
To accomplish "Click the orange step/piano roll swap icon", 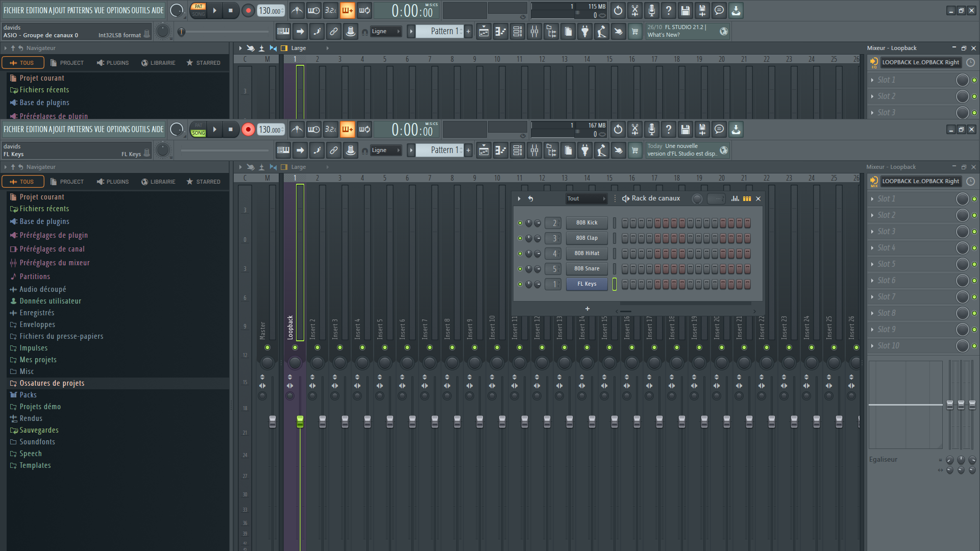I will click(x=747, y=198).
